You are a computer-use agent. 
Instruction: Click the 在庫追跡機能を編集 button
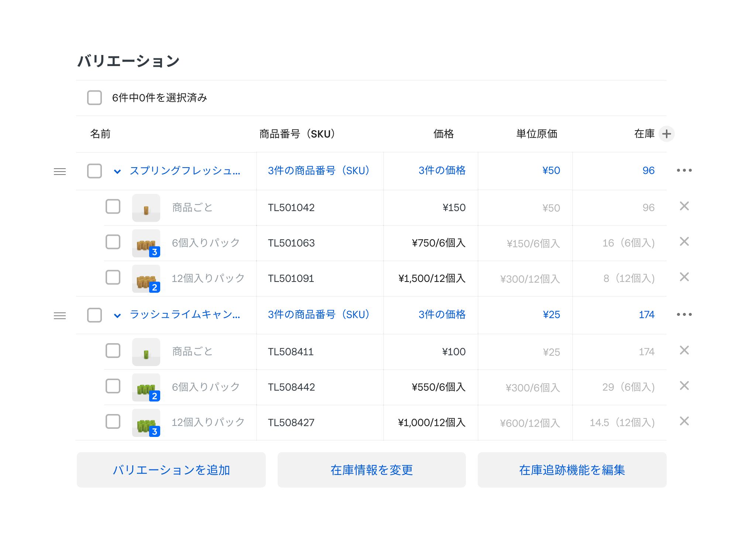click(572, 470)
